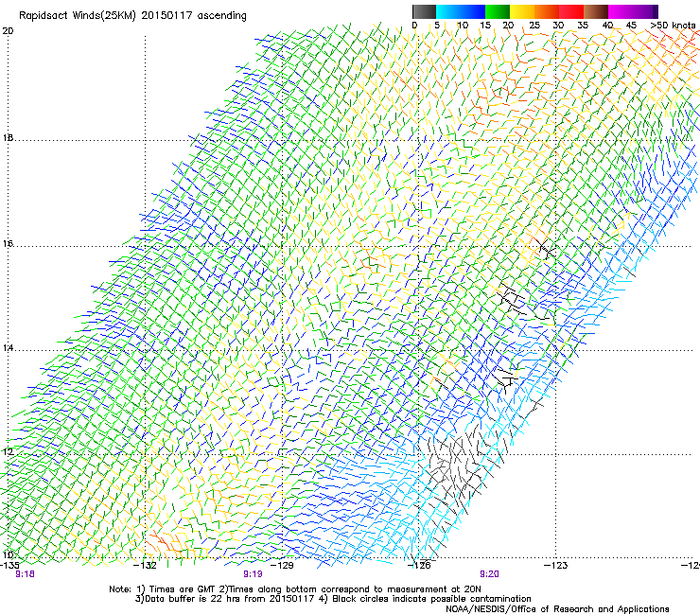Click the brown 35-40 knots legend segment
700x615 pixels.
(x=596, y=11)
